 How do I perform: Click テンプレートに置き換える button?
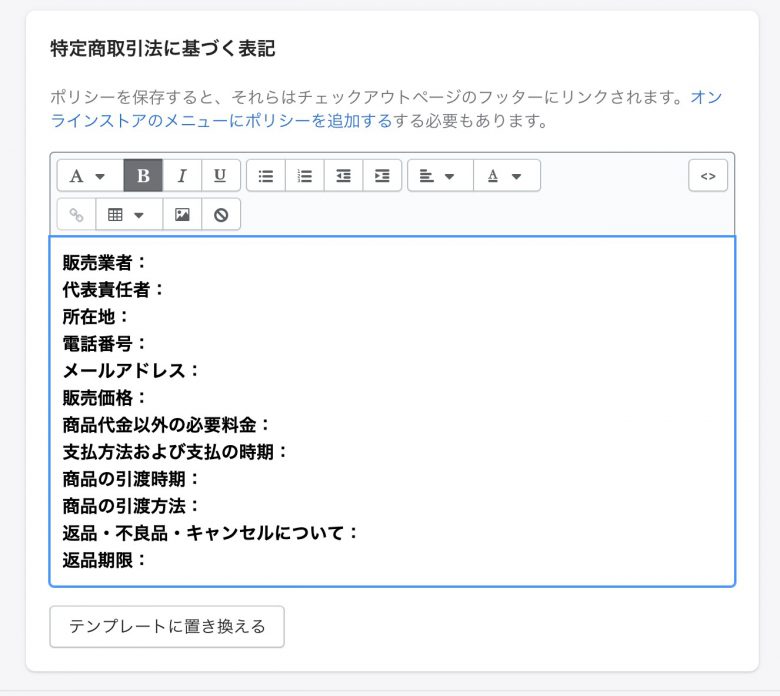click(x=167, y=626)
